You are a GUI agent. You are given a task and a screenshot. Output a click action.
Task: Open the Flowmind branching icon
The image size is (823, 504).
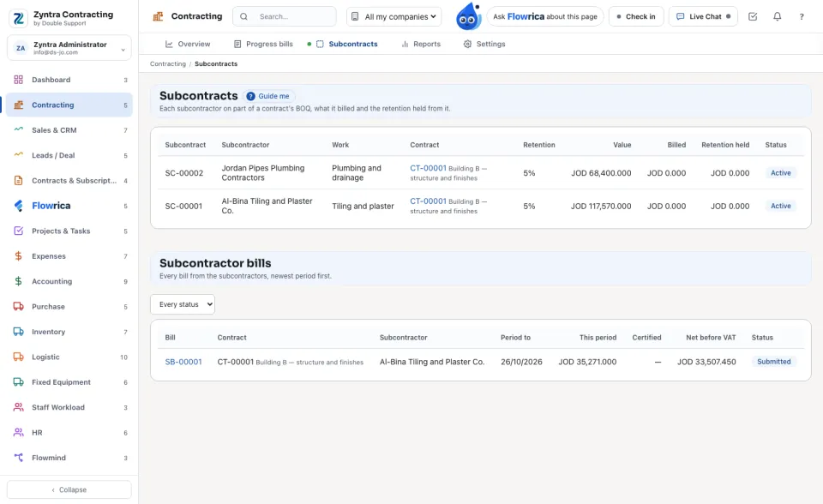click(x=18, y=458)
